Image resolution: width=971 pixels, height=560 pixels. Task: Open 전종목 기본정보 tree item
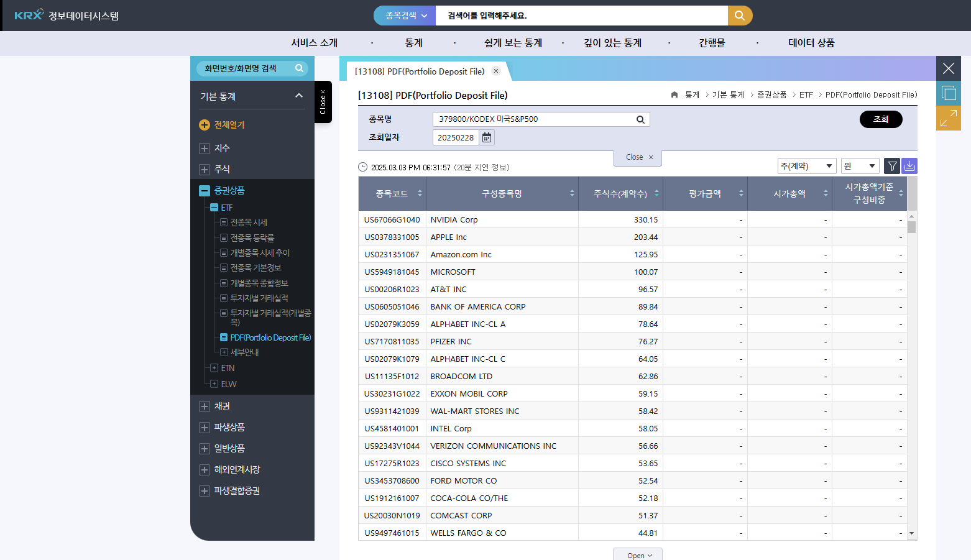(255, 268)
